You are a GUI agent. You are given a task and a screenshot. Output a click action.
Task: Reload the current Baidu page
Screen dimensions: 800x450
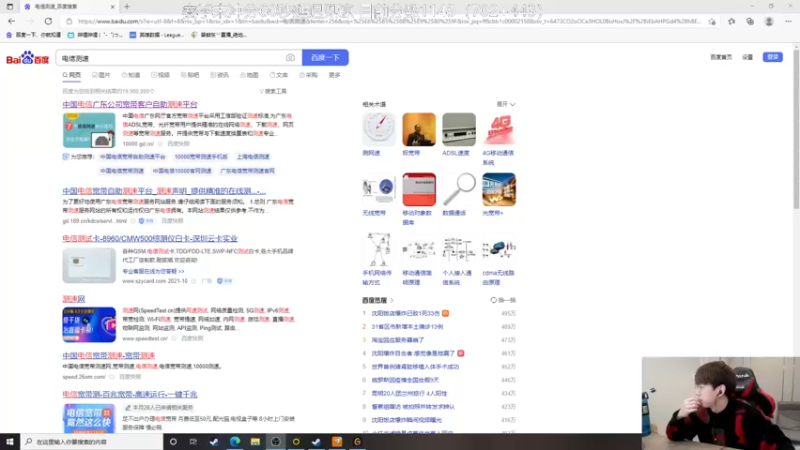pyautogui.click(x=48, y=21)
